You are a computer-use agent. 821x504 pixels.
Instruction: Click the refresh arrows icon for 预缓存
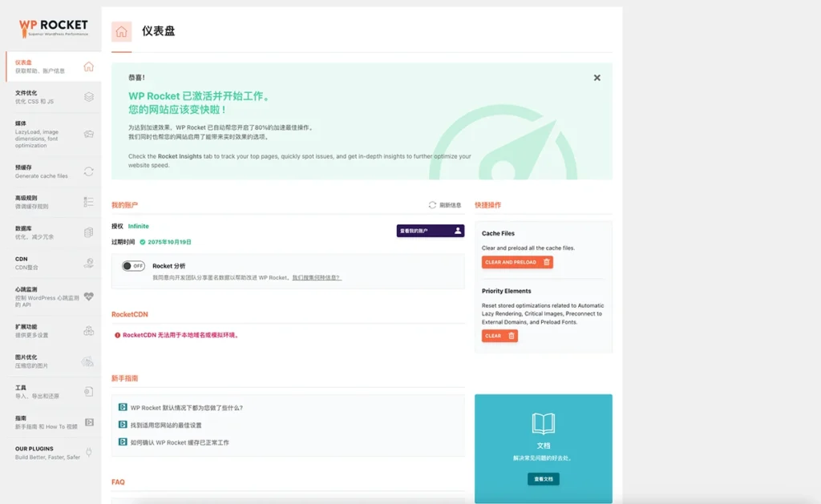89,171
